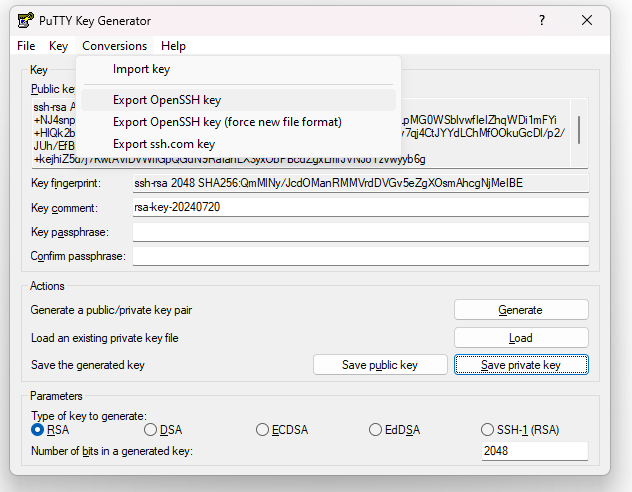Click 'Generate a public/private key pair' text
This screenshot has width=632, height=492.
(x=111, y=310)
